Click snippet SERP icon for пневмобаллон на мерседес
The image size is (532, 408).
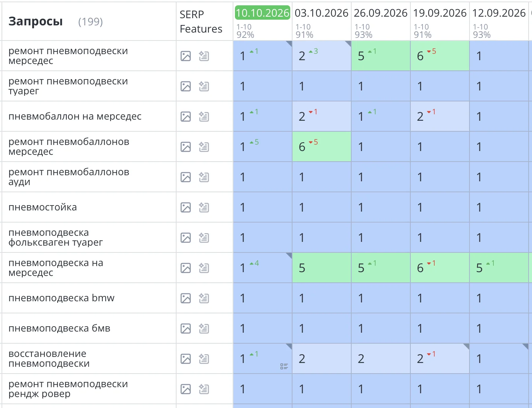tap(204, 117)
